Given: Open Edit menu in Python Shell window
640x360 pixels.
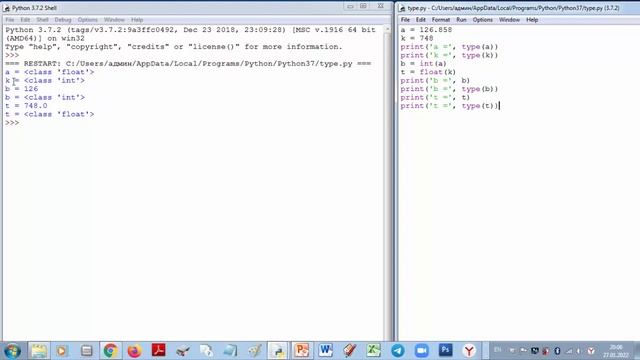Looking at the screenshot, I should coord(25,20).
